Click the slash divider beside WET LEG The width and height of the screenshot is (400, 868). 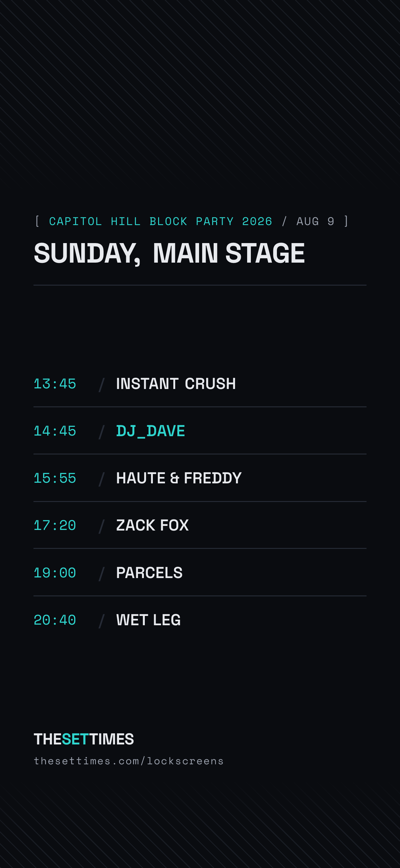pyautogui.click(x=102, y=621)
